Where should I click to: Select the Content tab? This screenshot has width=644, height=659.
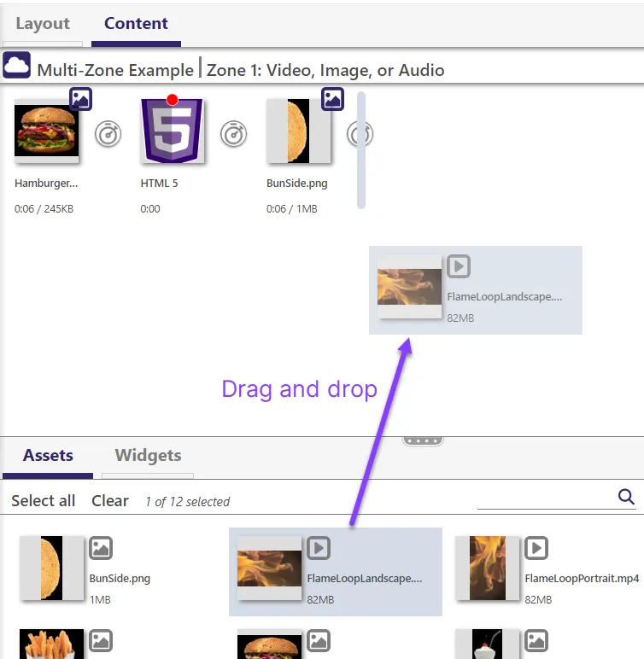pos(136,24)
